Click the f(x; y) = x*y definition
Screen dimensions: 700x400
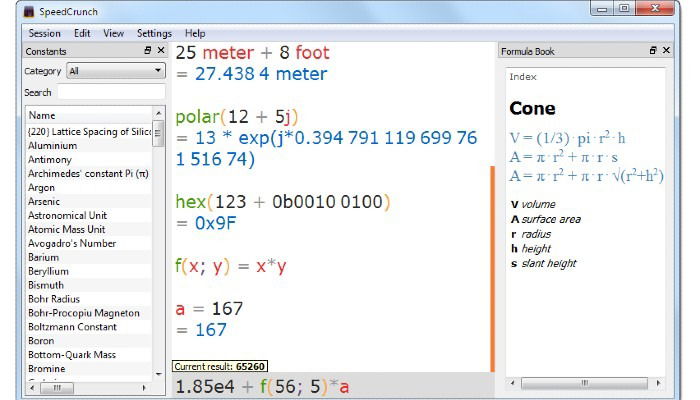[230, 267]
